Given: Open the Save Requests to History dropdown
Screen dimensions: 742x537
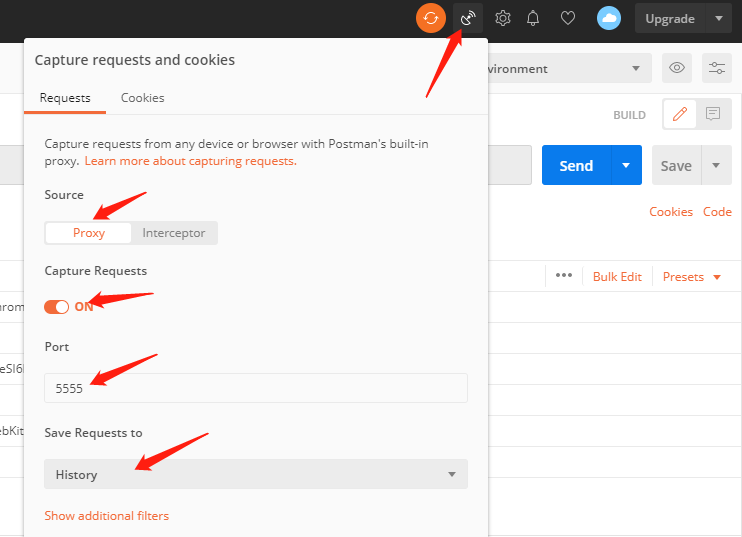Looking at the screenshot, I should click(256, 474).
